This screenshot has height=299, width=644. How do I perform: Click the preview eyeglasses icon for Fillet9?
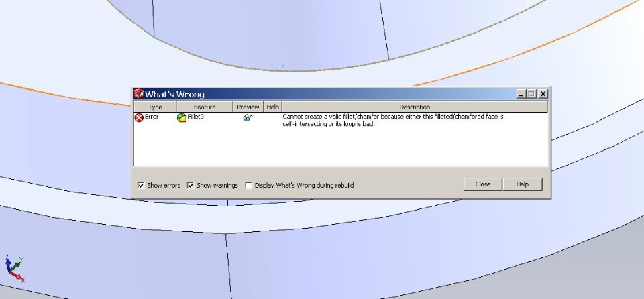tap(248, 117)
